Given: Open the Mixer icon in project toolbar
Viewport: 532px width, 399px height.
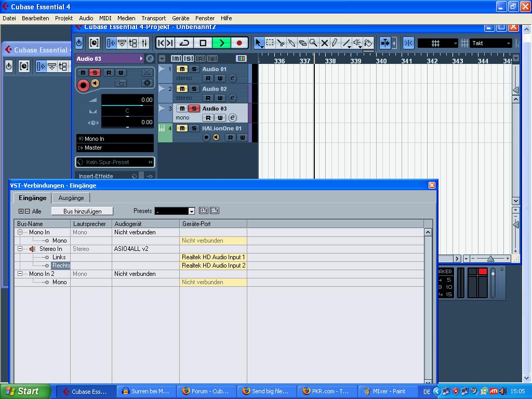Looking at the screenshot, I should 144,43.
